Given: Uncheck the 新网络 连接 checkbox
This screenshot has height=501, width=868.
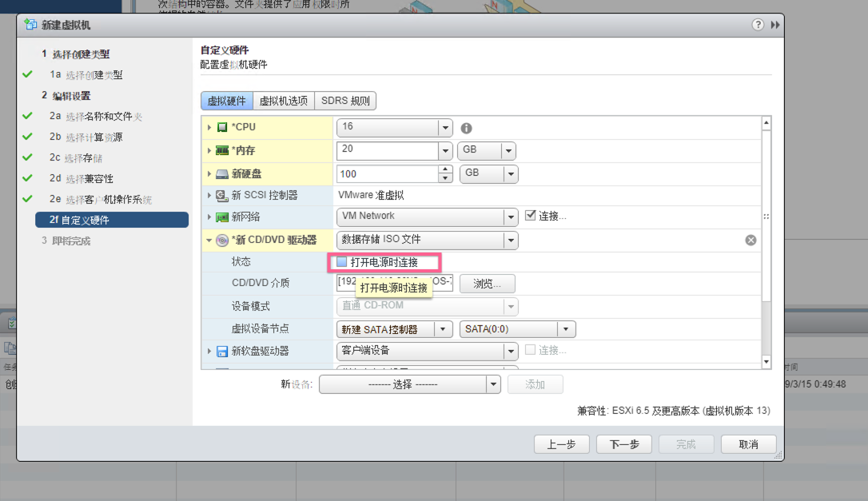Looking at the screenshot, I should 530,216.
